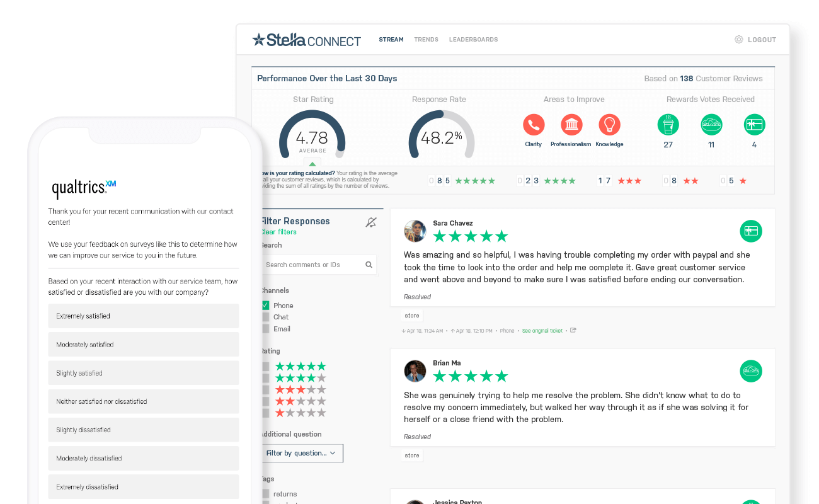Click the coffee cup reward icon with 27 votes
This screenshot has width=819, height=504.
[668, 125]
